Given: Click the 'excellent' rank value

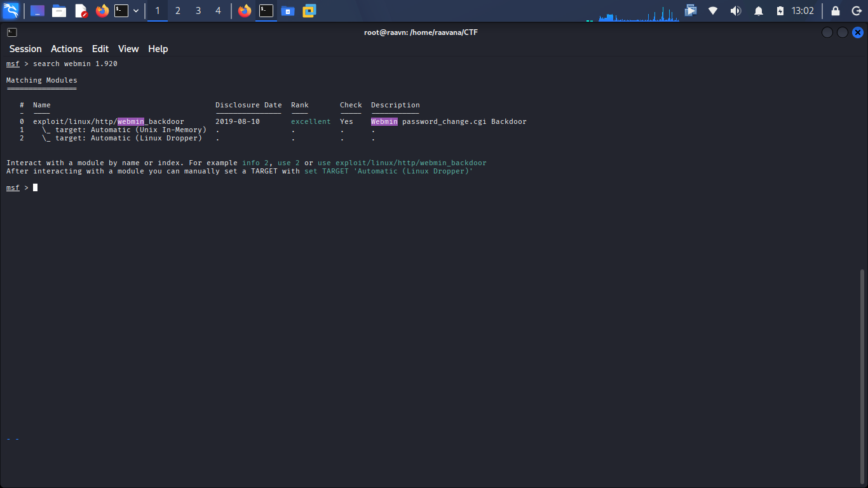Looking at the screenshot, I should coord(311,121).
